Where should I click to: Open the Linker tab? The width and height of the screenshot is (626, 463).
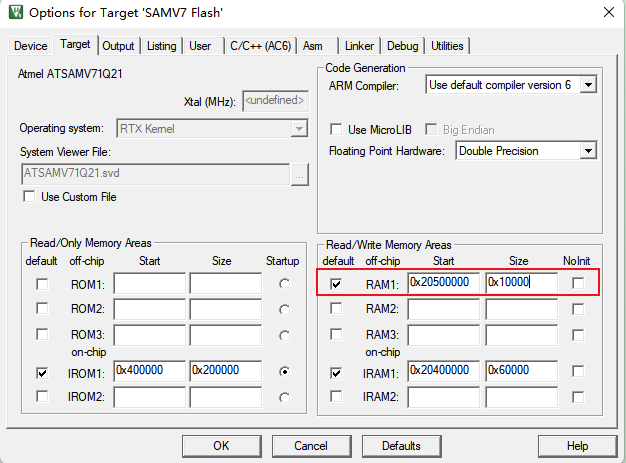click(359, 46)
